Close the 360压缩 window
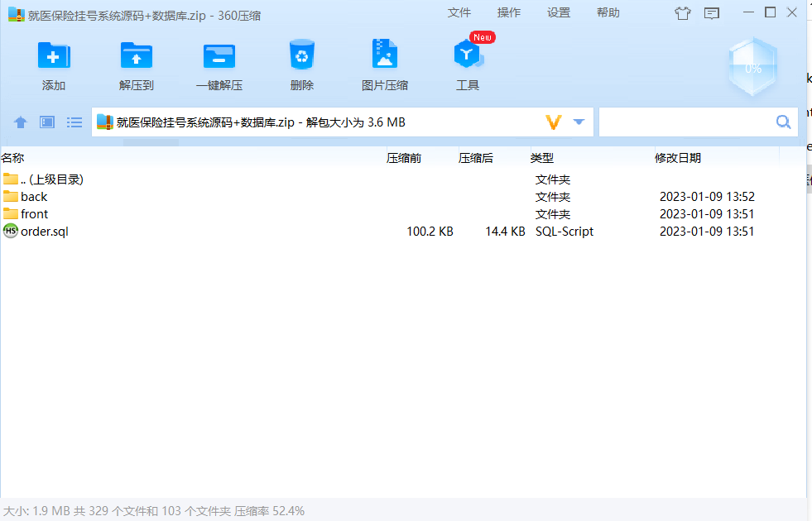Screen dimensions: 812x521 pos(792,12)
